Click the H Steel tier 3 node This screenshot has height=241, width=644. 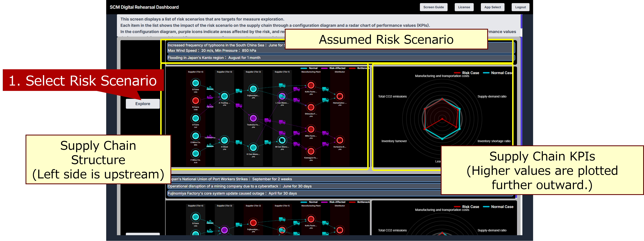[x=224, y=140]
